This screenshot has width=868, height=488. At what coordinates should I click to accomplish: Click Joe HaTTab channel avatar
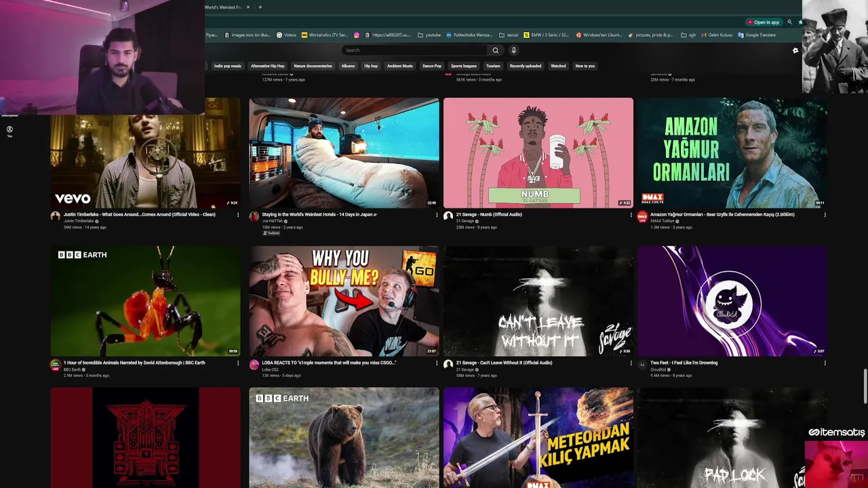[254, 216]
